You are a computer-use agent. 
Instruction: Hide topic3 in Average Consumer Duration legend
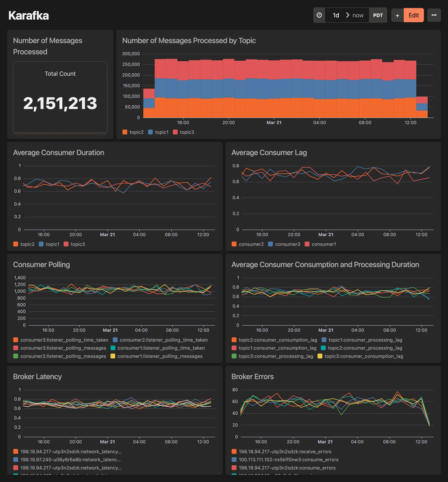coord(78,244)
